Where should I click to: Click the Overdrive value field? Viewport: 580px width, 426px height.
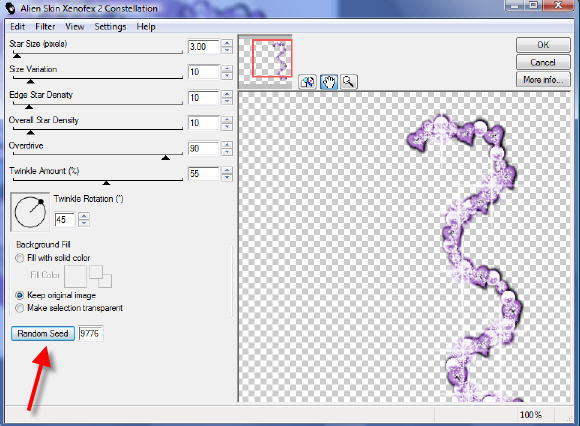203,148
